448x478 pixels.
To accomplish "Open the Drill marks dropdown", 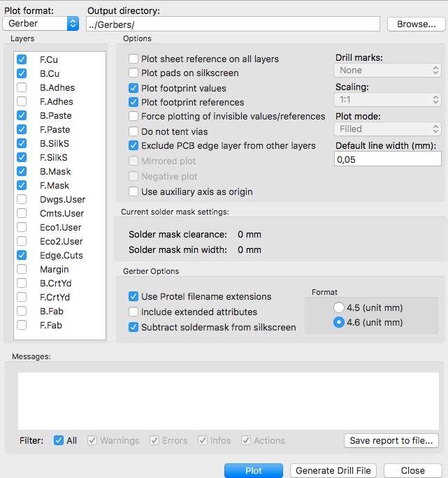I will pos(387,71).
